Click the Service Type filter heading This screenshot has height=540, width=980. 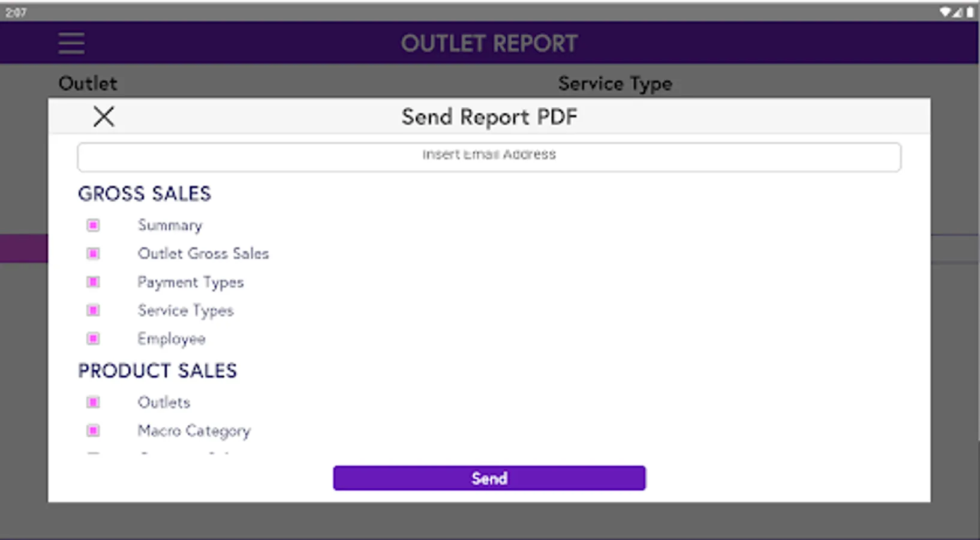pos(615,83)
